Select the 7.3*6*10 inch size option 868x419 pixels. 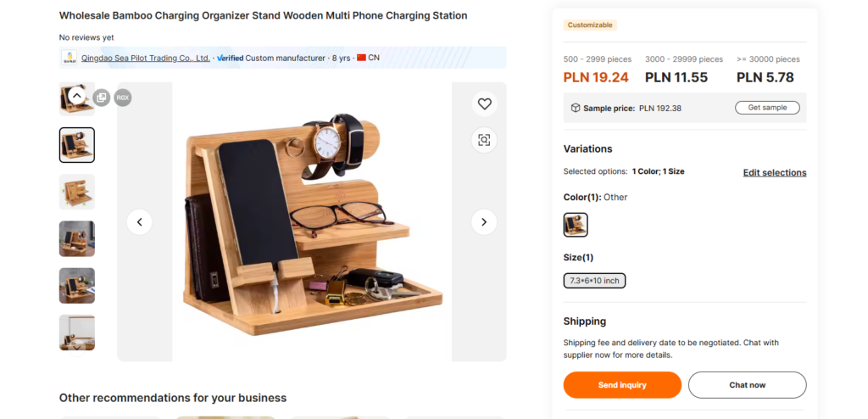(x=594, y=281)
